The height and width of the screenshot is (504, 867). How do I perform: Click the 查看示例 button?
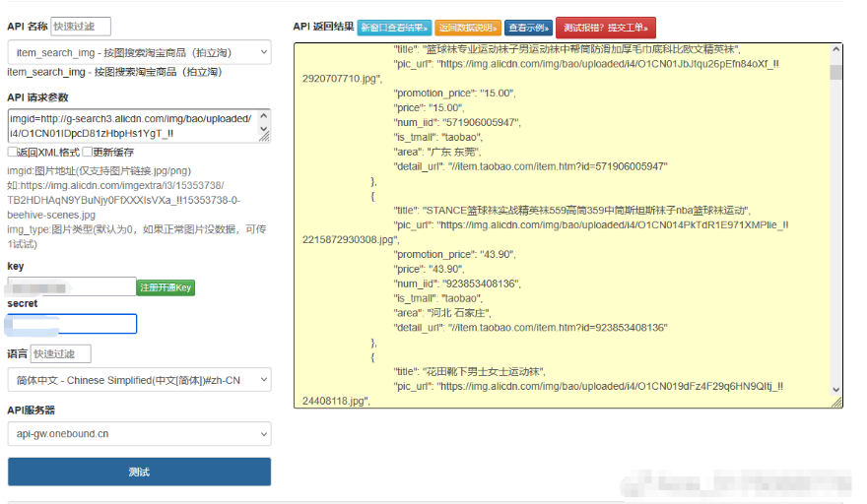point(528,28)
